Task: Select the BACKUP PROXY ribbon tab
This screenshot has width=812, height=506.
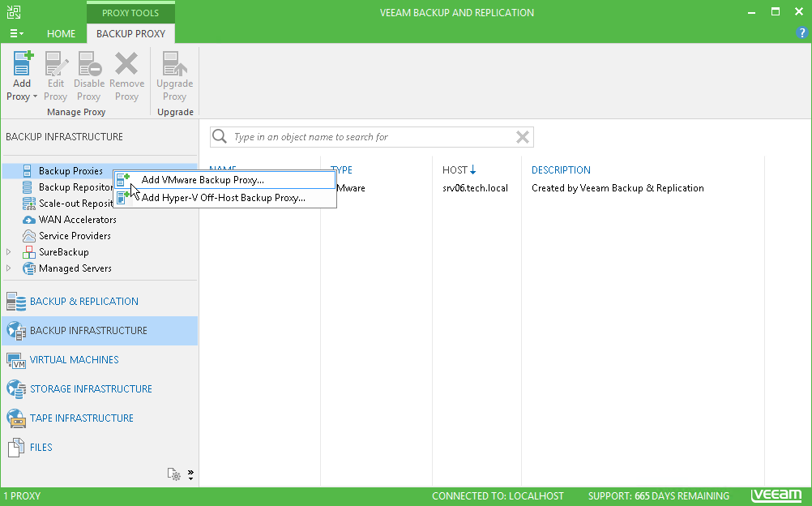Action: tap(130, 34)
